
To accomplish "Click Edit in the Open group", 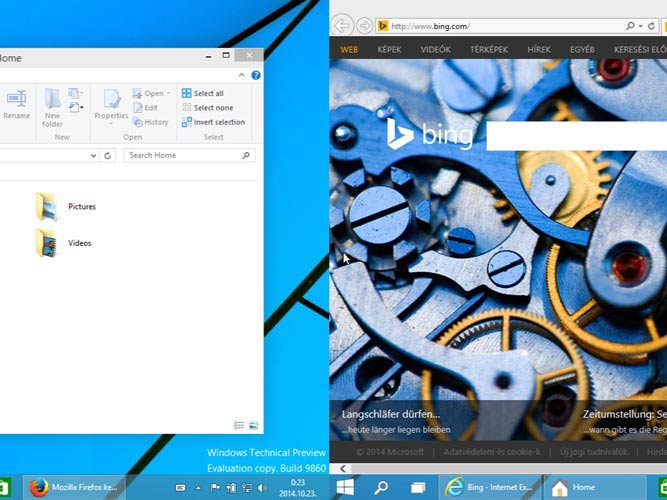I will click(x=145, y=108).
